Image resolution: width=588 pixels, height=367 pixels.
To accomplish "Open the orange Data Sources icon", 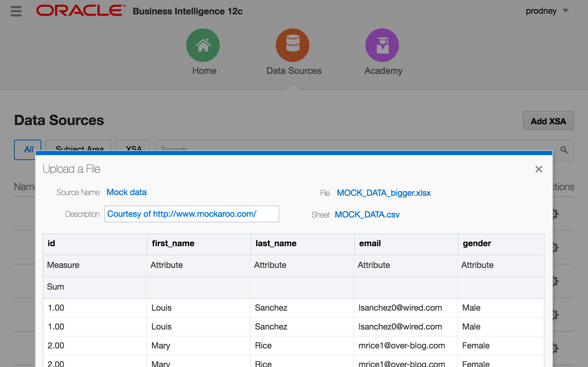I will coord(293,46).
